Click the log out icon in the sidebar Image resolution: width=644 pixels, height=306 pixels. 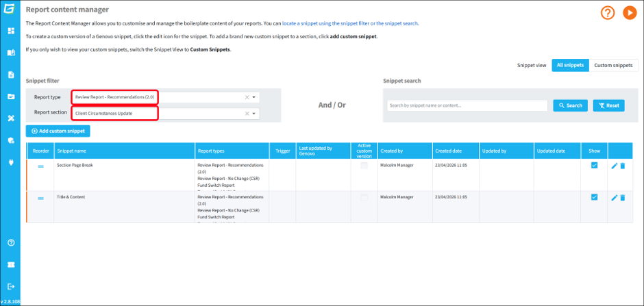click(x=11, y=286)
